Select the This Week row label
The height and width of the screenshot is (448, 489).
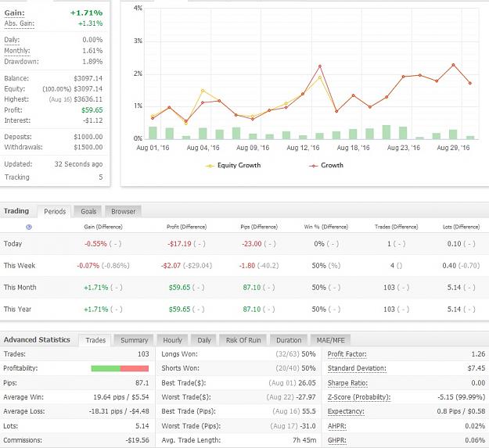[20, 266]
